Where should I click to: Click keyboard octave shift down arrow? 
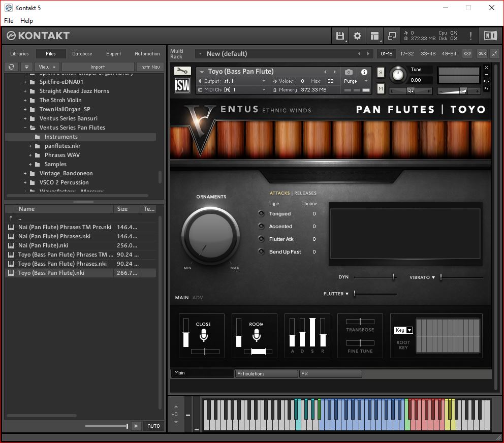pyautogui.click(x=176, y=422)
